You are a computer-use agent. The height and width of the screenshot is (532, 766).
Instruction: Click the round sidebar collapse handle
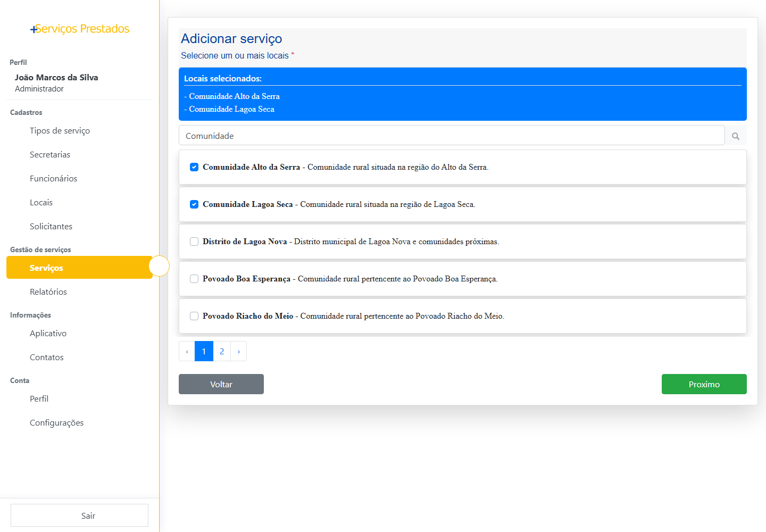(159, 266)
